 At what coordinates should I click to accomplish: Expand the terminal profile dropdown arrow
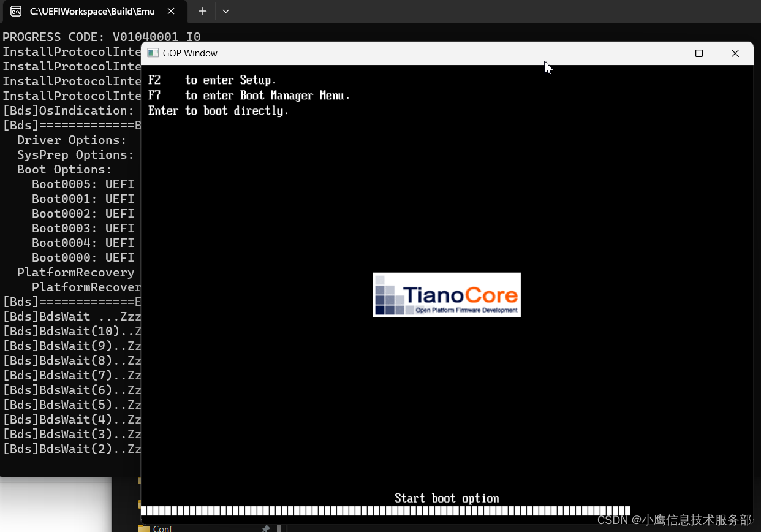225,11
